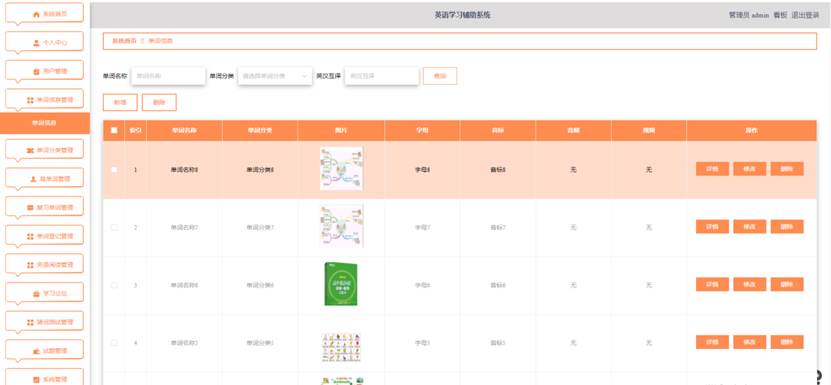The image size is (831, 385).
Task: Click the 单词分类7 cell in row 2
Action: tap(260, 228)
